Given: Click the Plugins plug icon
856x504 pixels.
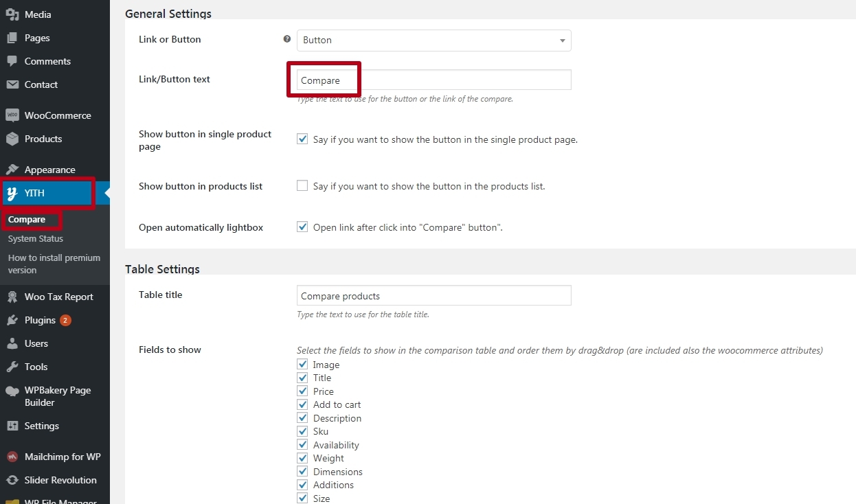Looking at the screenshot, I should pyautogui.click(x=12, y=320).
